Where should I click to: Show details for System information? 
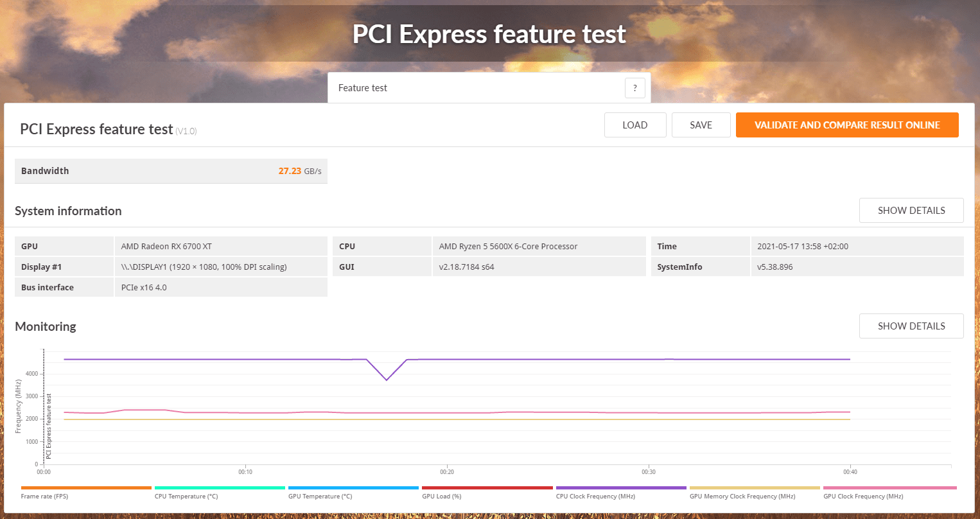tap(911, 211)
